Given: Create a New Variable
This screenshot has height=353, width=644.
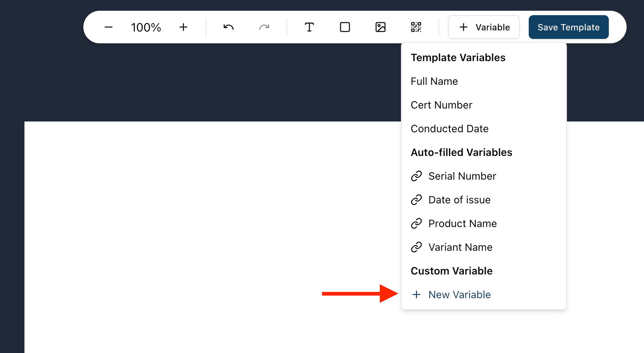Looking at the screenshot, I should point(459,294).
